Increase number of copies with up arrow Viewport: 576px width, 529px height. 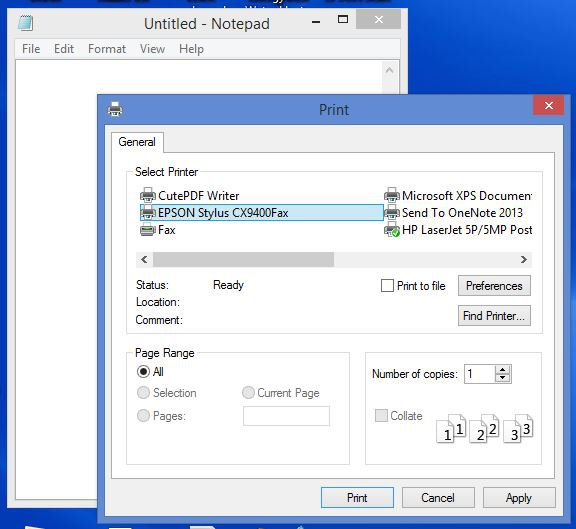[x=503, y=370]
